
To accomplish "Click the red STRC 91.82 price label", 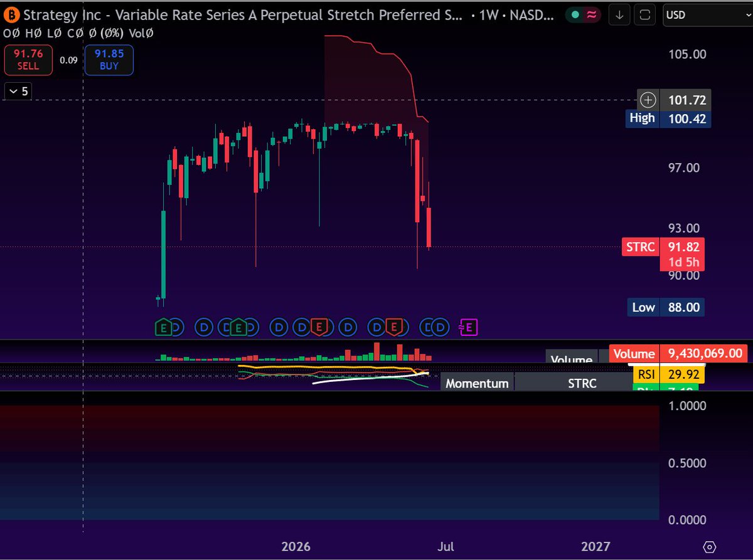I will coord(662,247).
